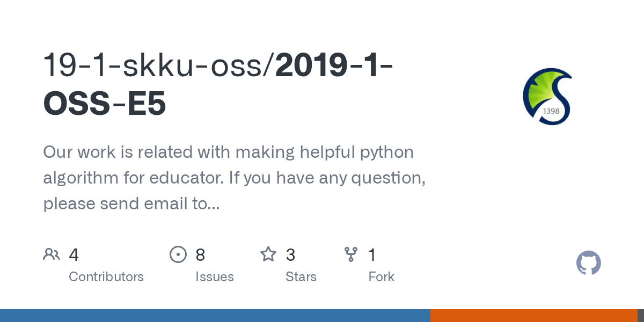
Task: Click the contributors count number 4
Action: tap(74, 255)
